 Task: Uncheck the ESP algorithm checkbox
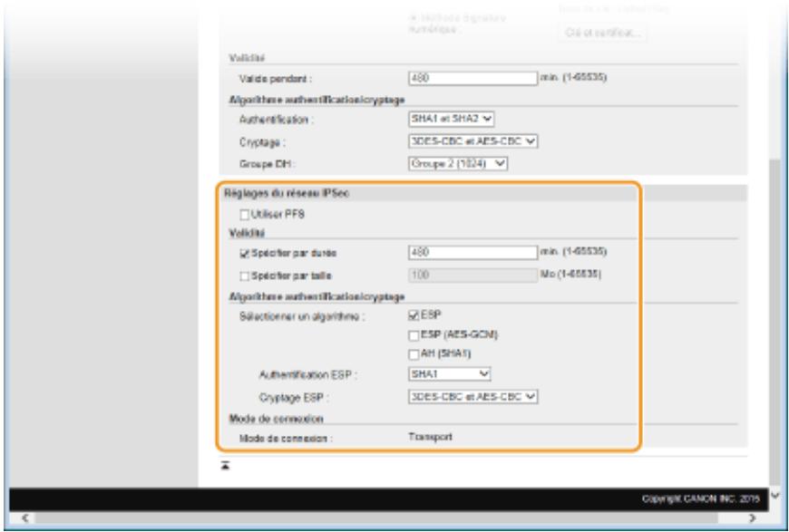click(414, 315)
